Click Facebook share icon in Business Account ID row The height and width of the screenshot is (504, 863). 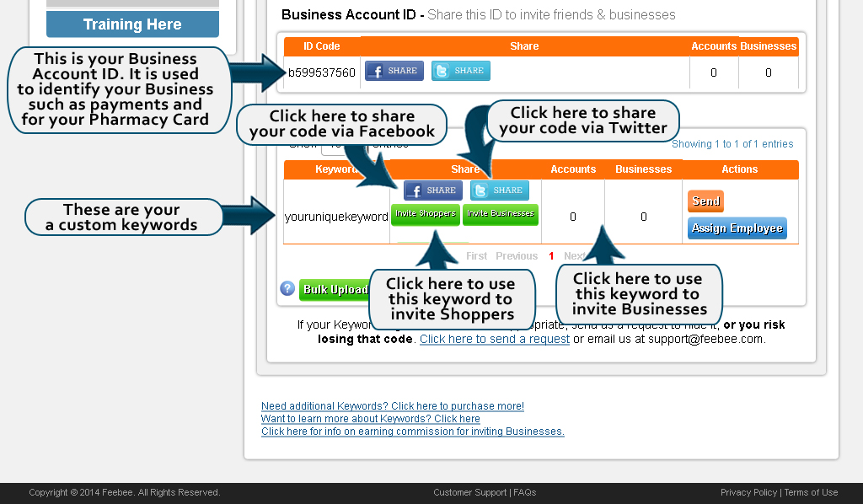[x=394, y=71]
